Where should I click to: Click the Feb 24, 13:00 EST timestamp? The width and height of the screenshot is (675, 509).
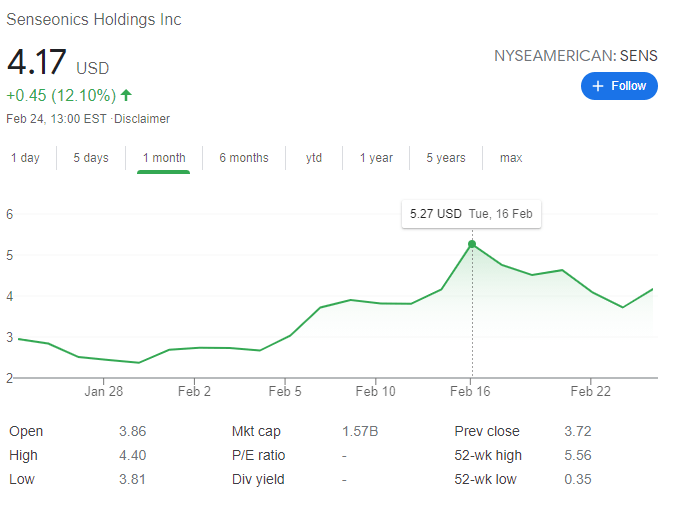click(x=56, y=119)
